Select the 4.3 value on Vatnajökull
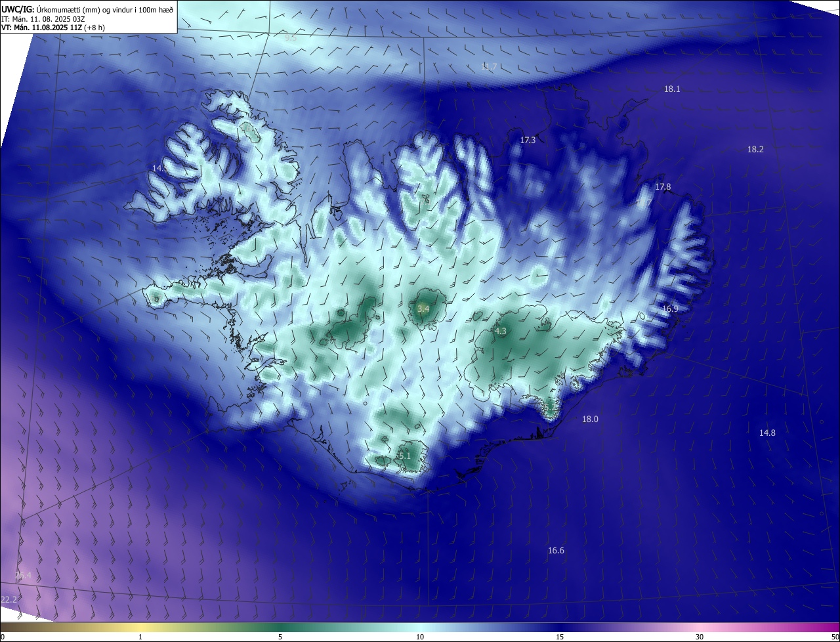 tap(500, 331)
